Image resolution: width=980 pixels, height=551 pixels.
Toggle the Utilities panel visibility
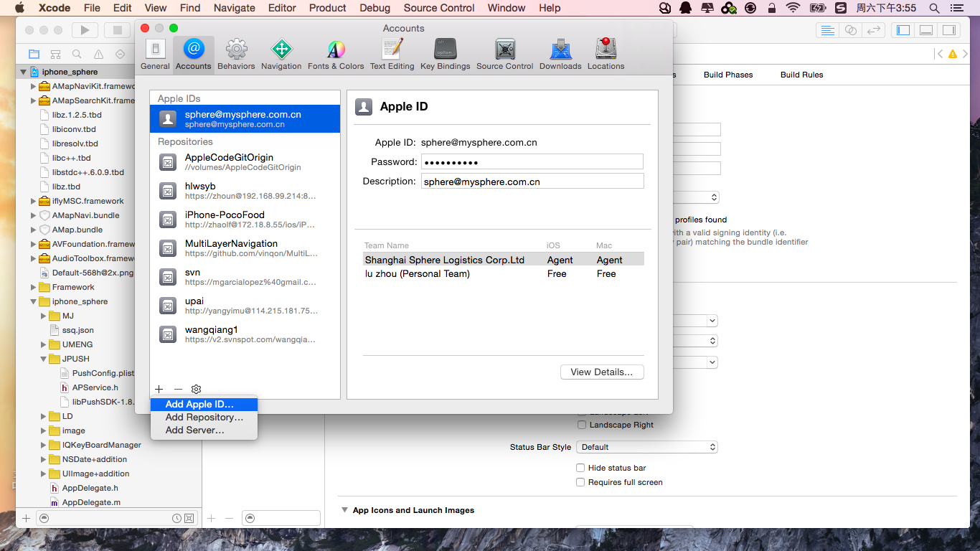(949, 30)
